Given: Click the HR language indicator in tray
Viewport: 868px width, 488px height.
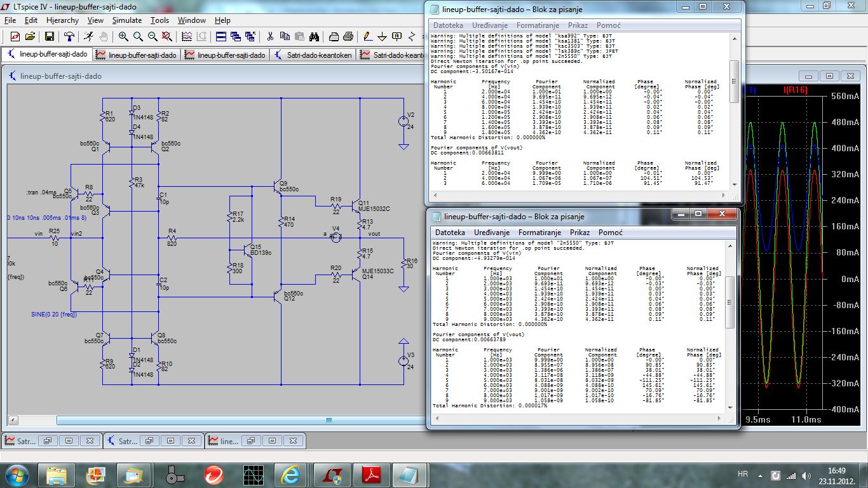Looking at the screenshot, I should tap(742, 474).
